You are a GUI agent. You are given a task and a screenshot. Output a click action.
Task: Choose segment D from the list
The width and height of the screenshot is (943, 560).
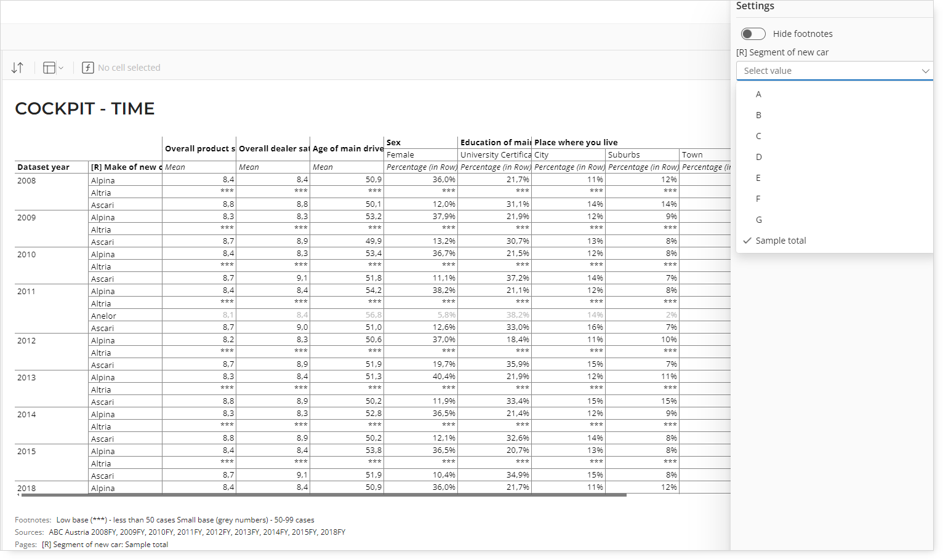coord(835,157)
